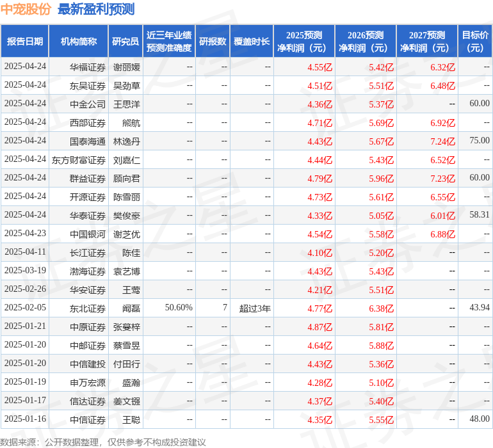Click researcher name 吴劲草
Viewport: 493px width, 448px height.
(x=126, y=86)
